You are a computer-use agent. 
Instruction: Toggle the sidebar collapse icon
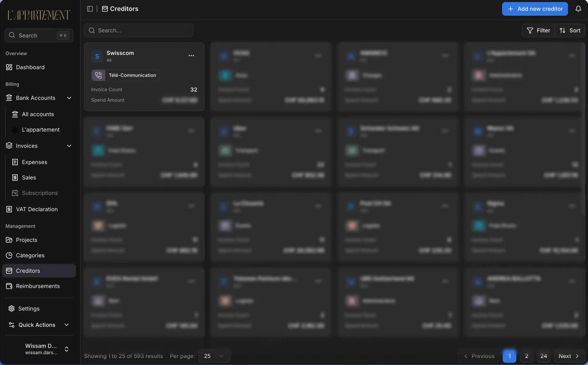click(x=90, y=9)
